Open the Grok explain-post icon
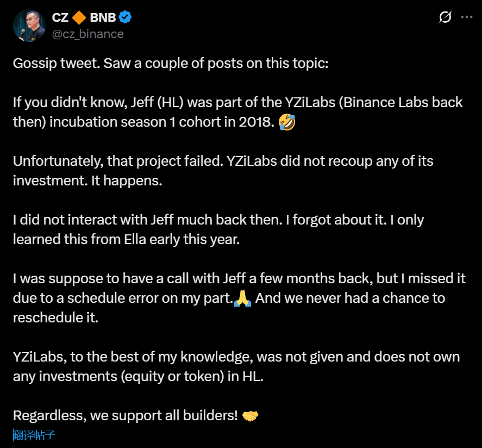 click(445, 17)
